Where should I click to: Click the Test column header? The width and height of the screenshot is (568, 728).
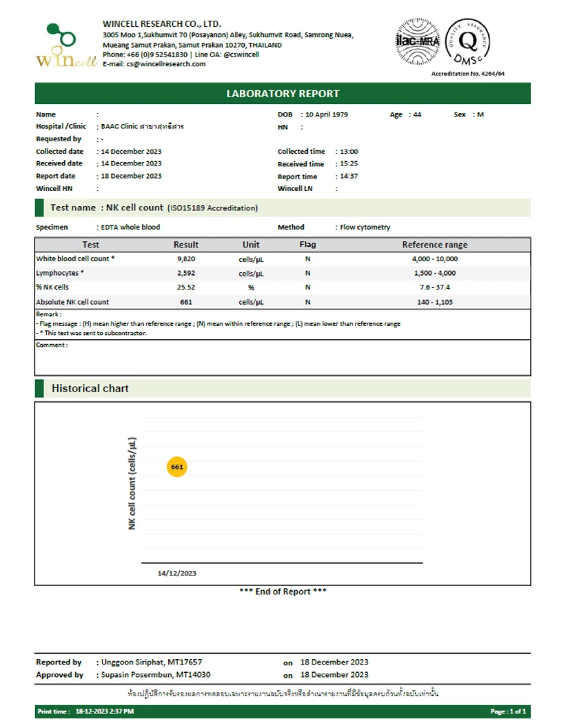pos(90,245)
